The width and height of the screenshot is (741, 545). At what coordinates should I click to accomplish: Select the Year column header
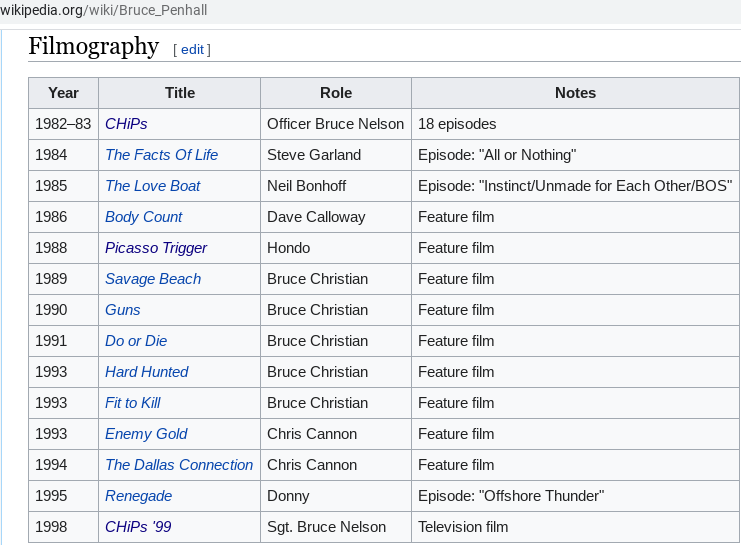click(63, 93)
